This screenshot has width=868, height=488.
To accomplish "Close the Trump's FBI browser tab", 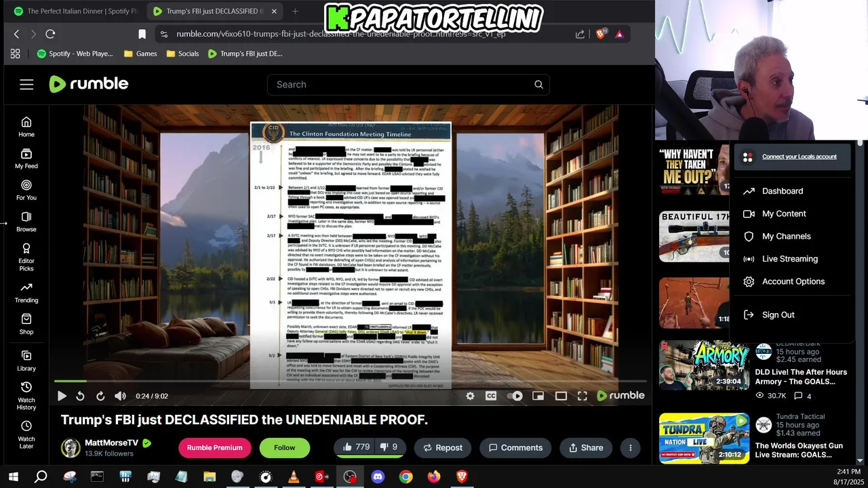I will [274, 12].
